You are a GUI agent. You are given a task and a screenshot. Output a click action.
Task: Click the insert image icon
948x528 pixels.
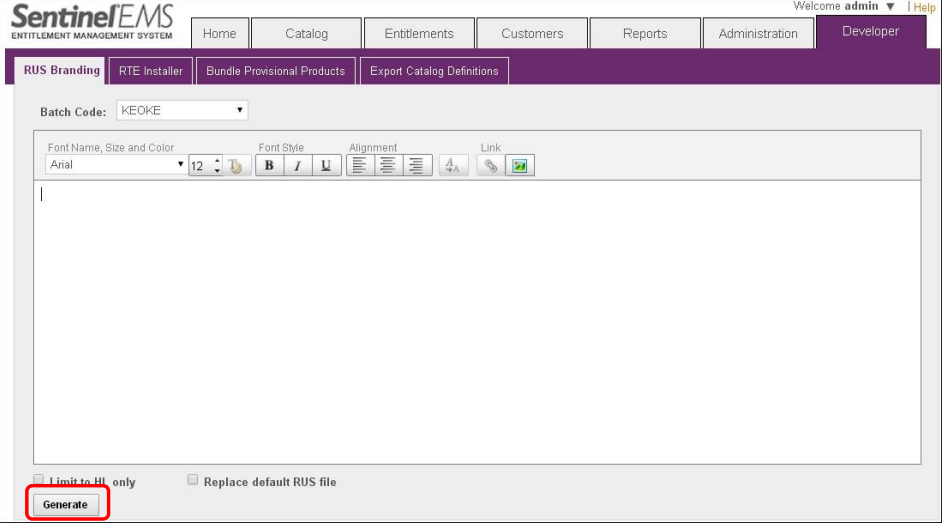tap(519, 166)
